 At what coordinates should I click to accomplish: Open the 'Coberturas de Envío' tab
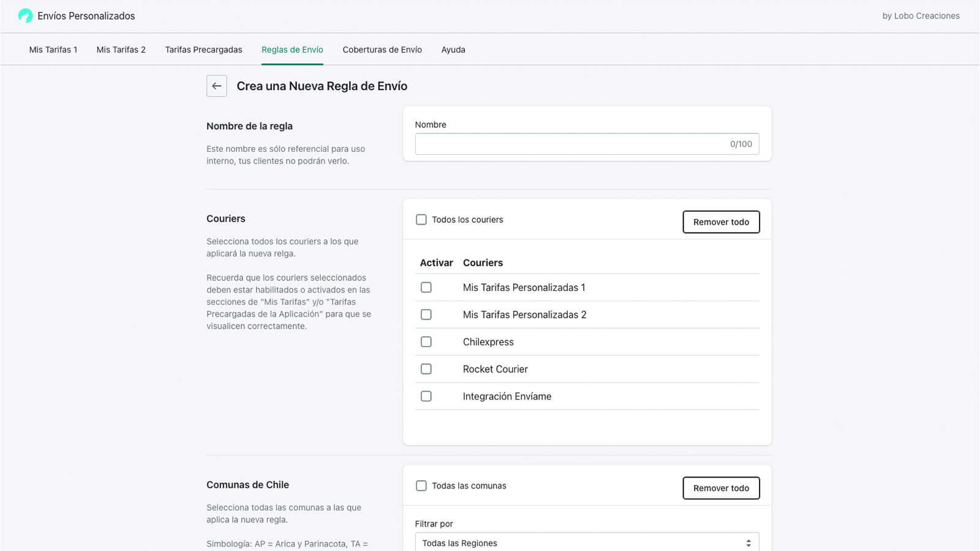(x=382, y=50)
